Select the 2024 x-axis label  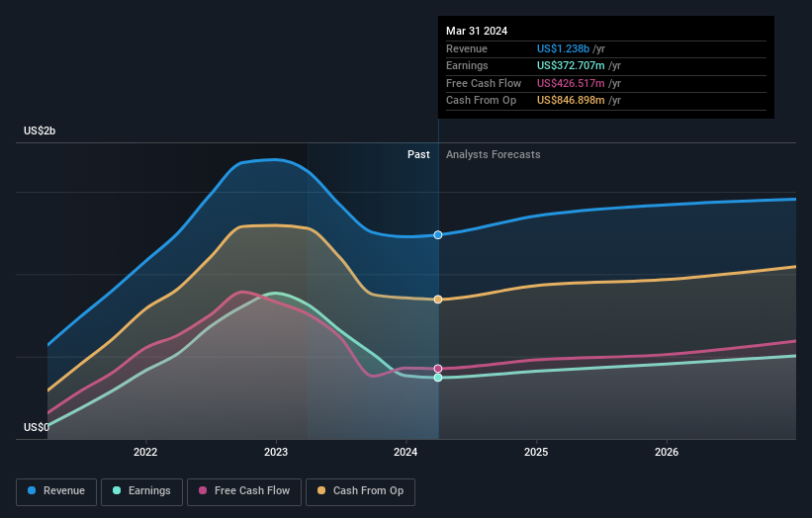point(406,452)
